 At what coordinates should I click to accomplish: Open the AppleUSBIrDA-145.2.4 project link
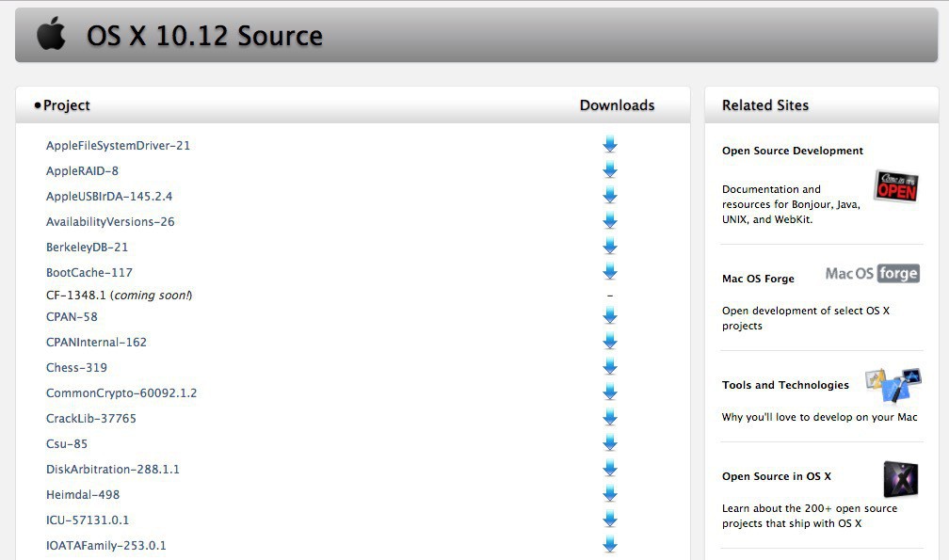coord(109,197)
